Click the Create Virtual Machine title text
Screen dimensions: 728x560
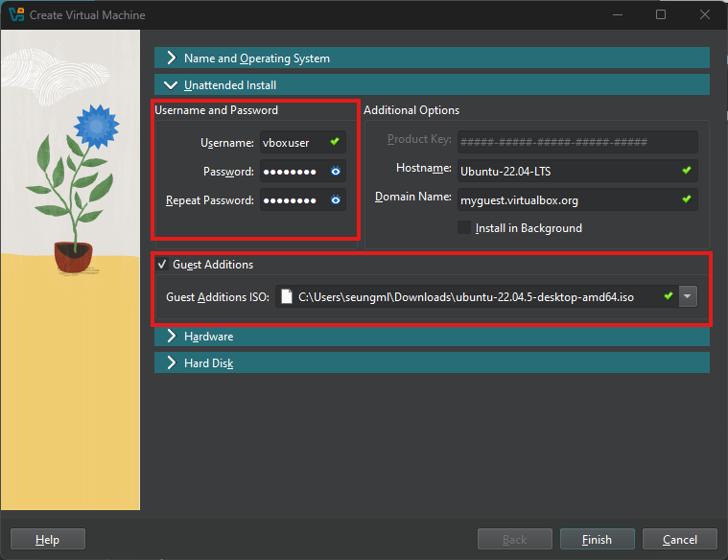[x=87, y=14]
